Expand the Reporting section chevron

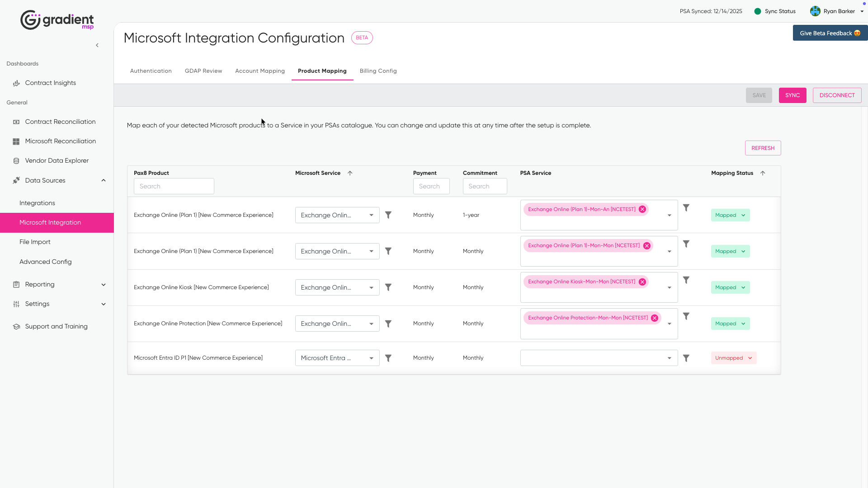click(x=104, y=285)
